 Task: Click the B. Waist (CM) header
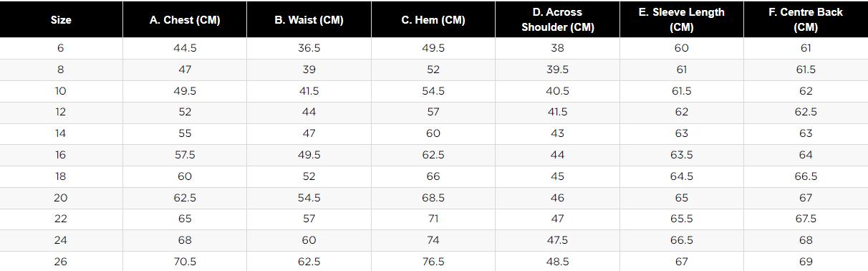(309, 19)
